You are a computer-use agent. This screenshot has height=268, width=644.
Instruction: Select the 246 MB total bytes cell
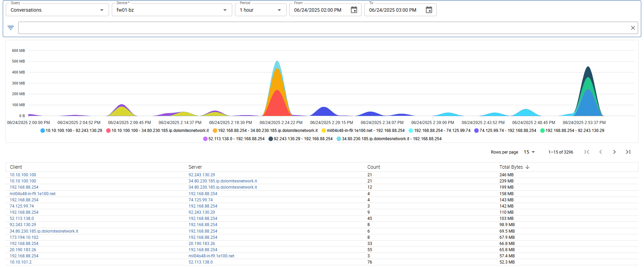pyautogui.click(x=506, y=175)
